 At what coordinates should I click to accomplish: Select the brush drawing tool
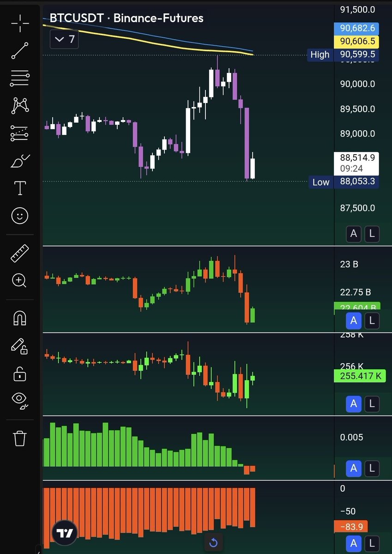[x=19, y=161]
